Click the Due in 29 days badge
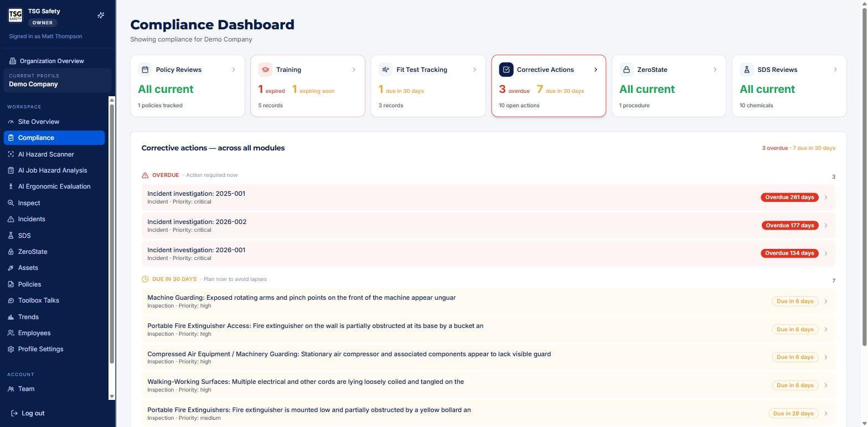The height and width of the screenshot is (427, 868). coord(793,414)
